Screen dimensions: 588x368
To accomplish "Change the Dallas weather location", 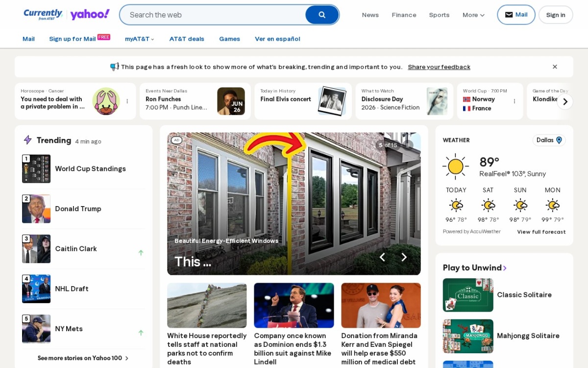I will 549,140.
